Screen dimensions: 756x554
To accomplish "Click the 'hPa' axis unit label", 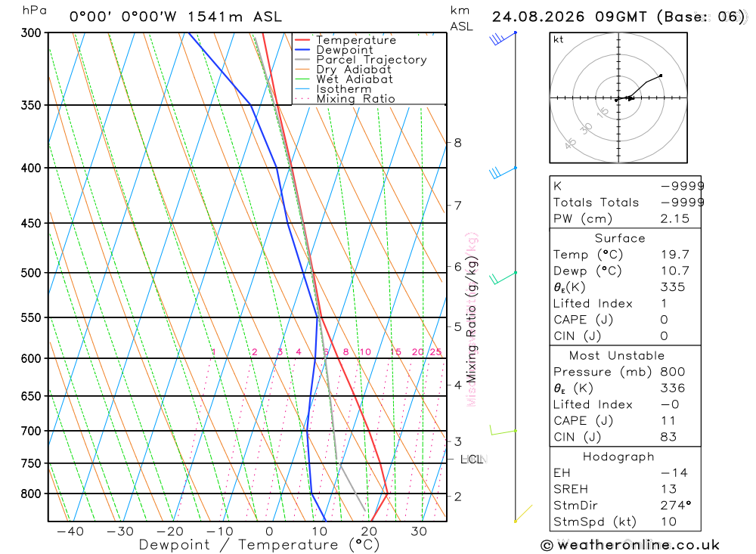I will pyautogui.click(x=34, y=11).
